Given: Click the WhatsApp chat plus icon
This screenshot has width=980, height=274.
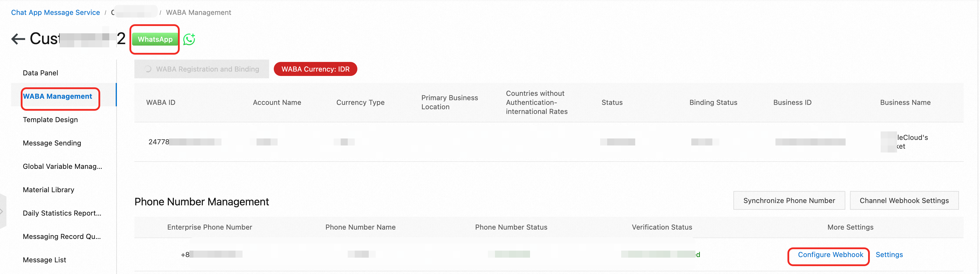Looking at the screenshot, I should click(189, 39).
